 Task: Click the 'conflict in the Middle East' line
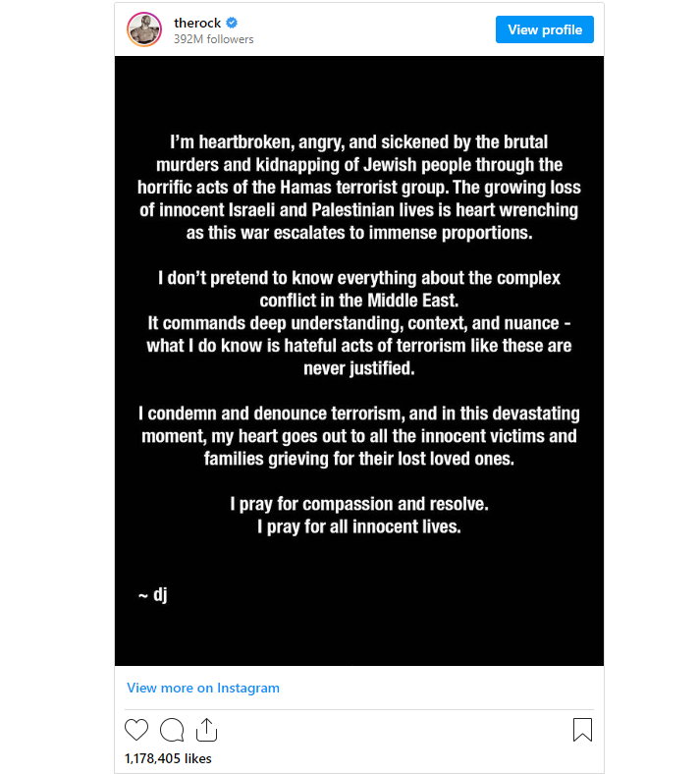point(359,301)
